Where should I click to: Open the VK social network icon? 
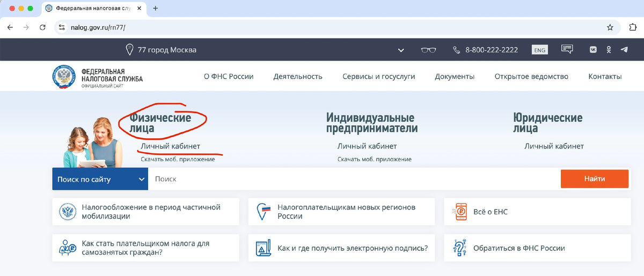coord(594,50)
